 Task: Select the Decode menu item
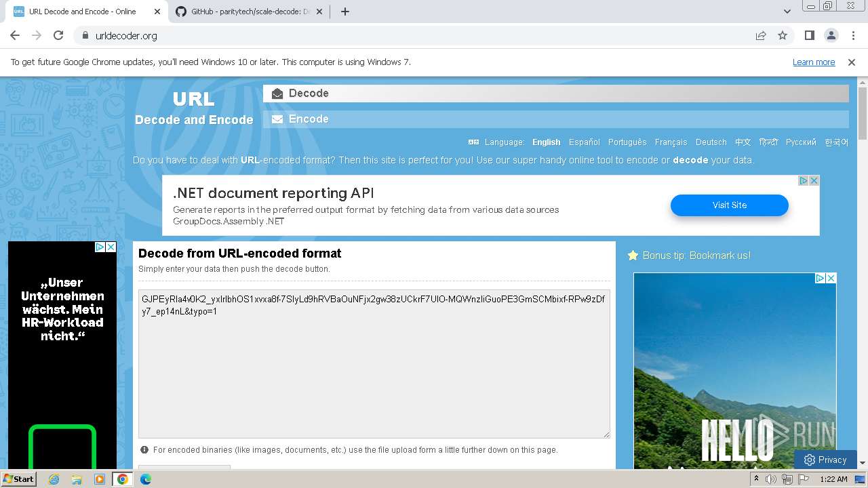[555, 94]
